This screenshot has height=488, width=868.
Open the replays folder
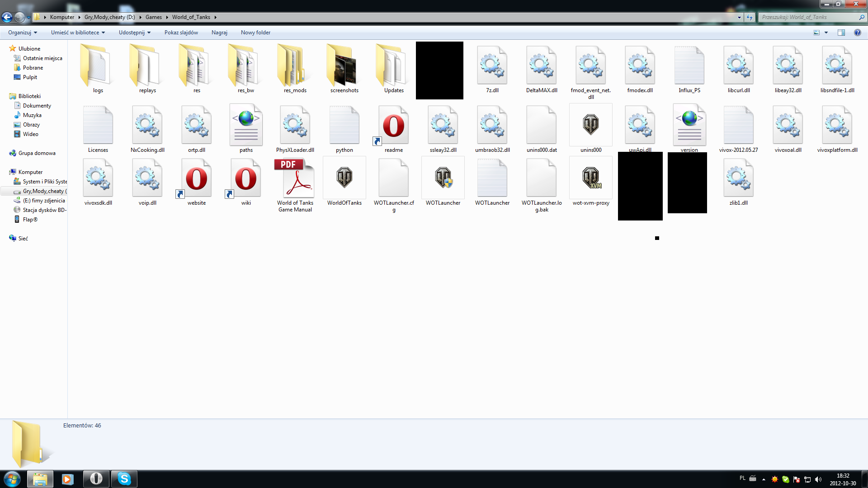pos(147,68)
